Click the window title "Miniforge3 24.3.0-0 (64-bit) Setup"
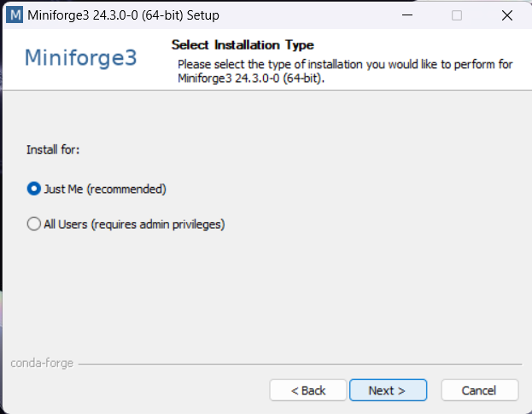 123,15
